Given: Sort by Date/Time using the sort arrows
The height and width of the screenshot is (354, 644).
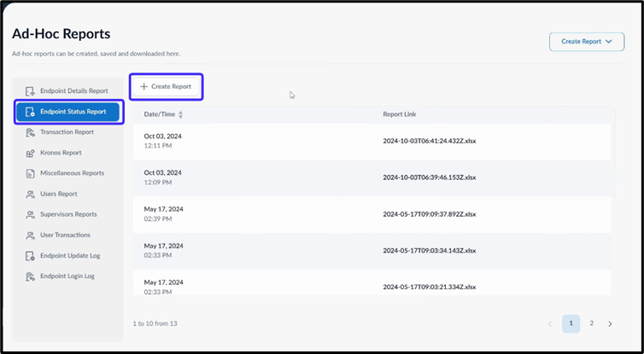Looking at the screenshot, I should (181, 114).
